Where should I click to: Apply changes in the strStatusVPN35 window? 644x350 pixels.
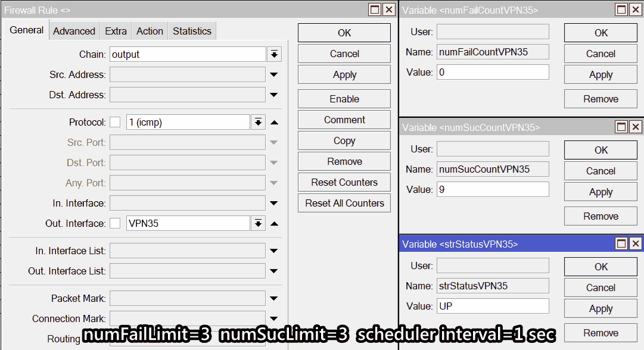(x=600, y=308)
